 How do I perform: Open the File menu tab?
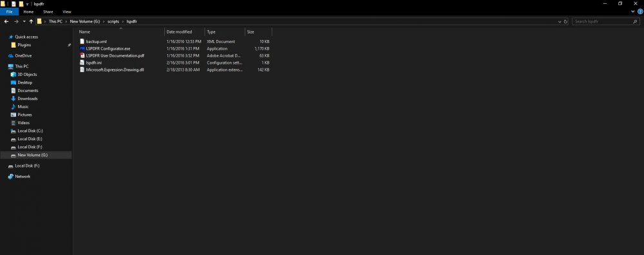point(9,12)
